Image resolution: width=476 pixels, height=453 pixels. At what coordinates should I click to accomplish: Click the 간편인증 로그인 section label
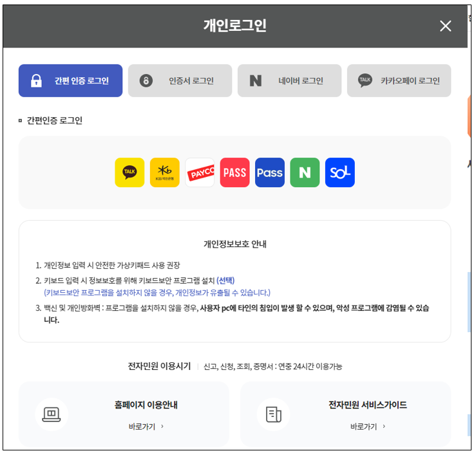coord(54,121)
